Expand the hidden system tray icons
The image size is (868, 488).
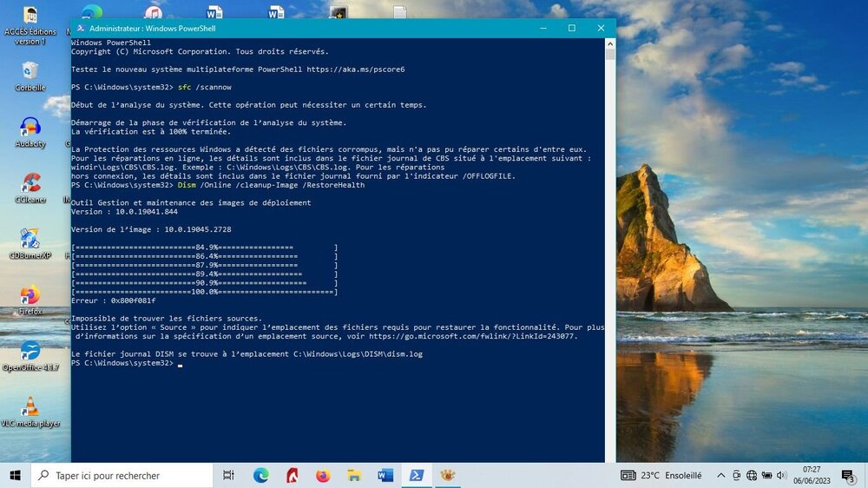[720, 476]
